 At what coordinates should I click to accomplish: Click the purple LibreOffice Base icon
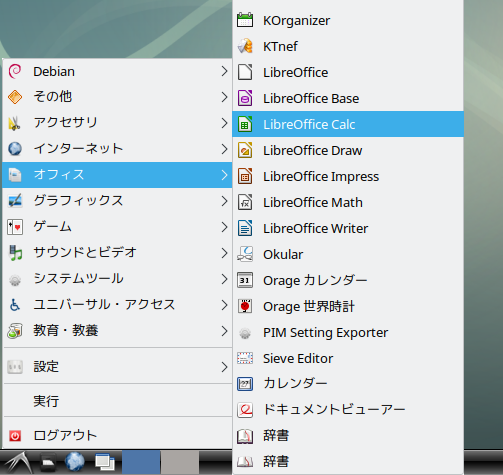click(x=245, y=98)
